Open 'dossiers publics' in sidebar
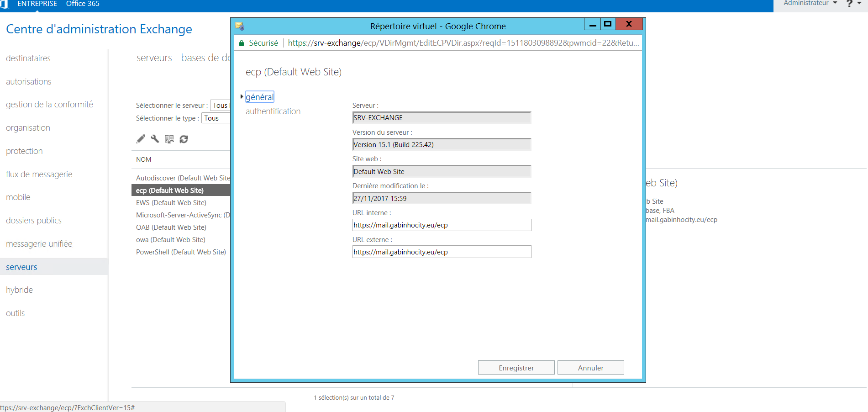Viewport: 868px width, 412px height. click(34, 221)
